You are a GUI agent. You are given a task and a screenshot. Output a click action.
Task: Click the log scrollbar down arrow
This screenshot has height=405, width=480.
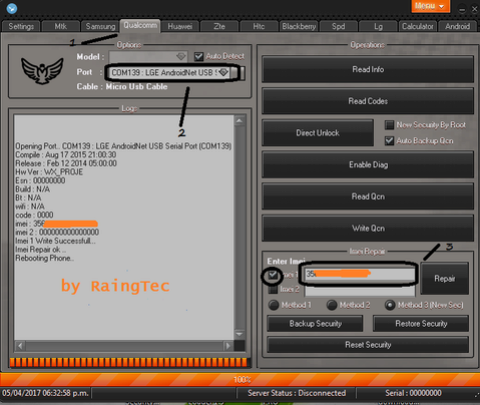point(239,334)
